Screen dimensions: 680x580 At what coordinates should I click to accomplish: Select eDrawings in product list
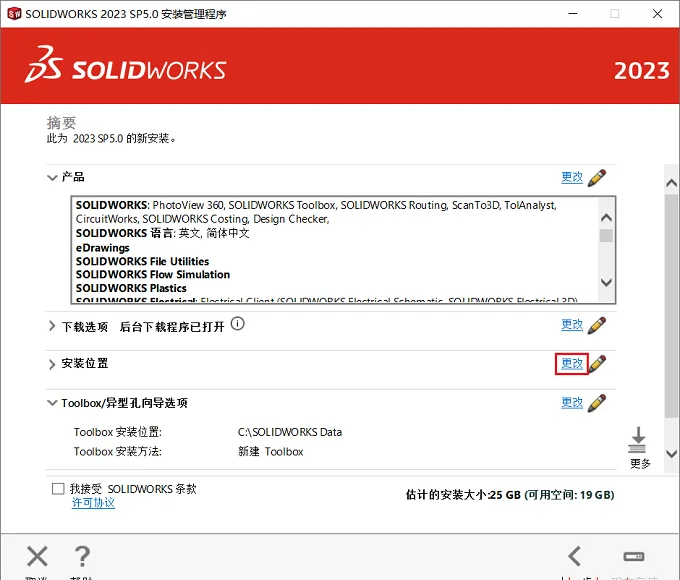coord(103,248)
